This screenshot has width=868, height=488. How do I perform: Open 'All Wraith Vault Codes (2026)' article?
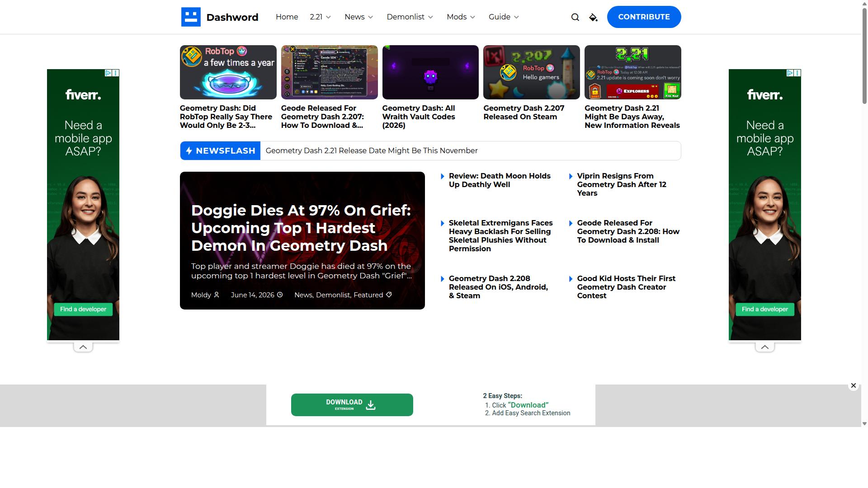pyautogui.click(x=419, y=117)
